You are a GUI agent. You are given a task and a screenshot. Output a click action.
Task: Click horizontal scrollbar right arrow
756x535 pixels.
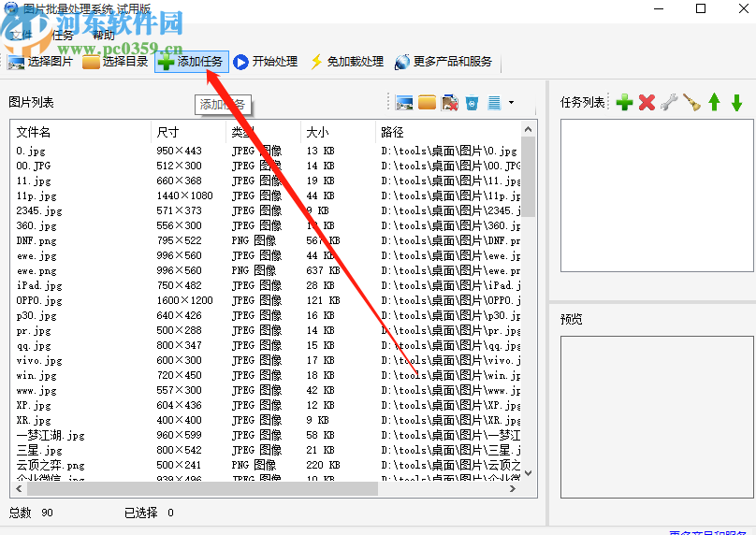[513, 489]
